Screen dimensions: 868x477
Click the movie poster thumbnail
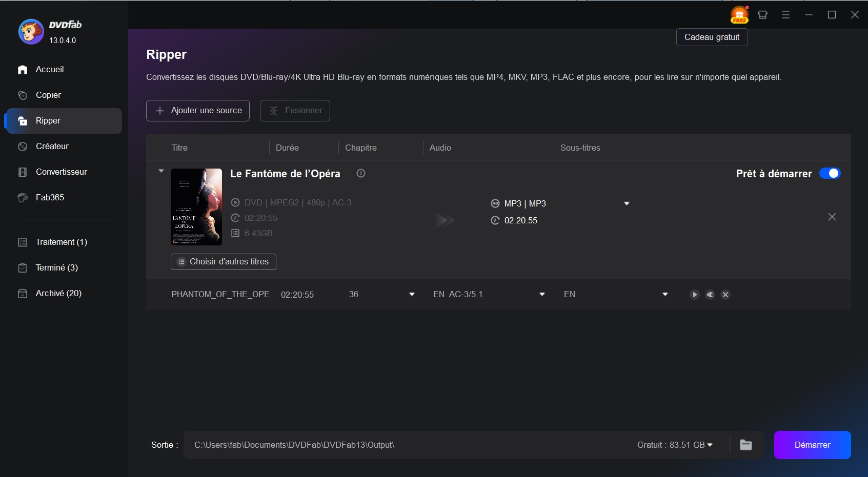pos(196,207)
